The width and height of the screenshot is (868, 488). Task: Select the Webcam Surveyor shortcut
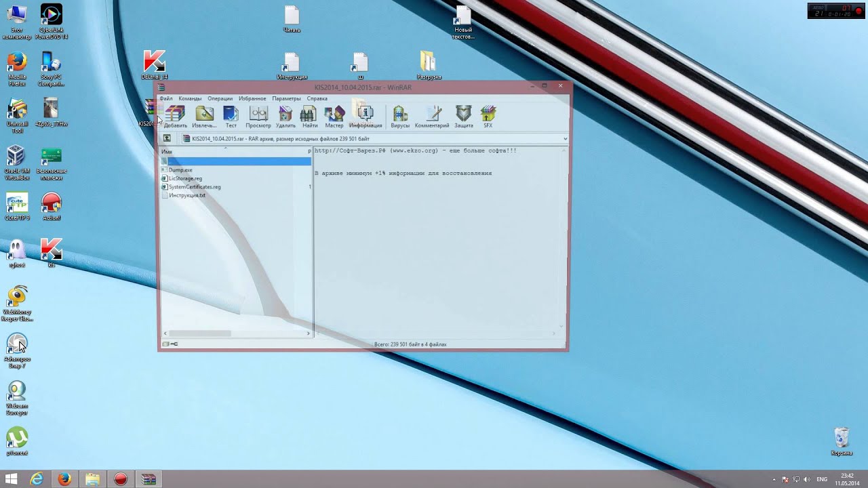[17, 398]
